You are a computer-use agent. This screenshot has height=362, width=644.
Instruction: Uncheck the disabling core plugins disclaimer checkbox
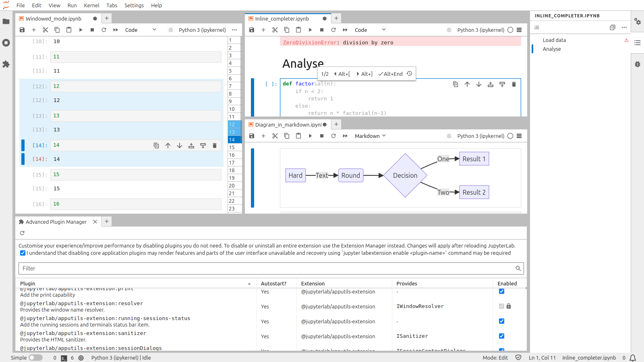pyautogui.click(x=23, y=253)
